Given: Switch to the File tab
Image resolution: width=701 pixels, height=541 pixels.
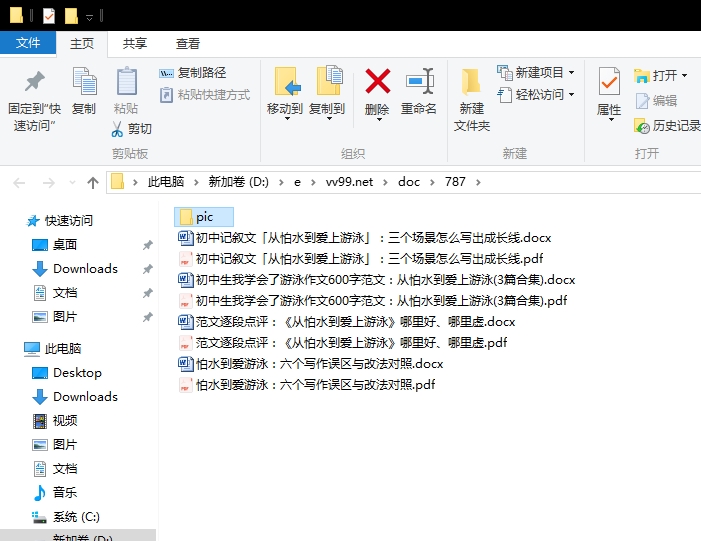Looking at the screenshot, I should [x=28, y=43].
